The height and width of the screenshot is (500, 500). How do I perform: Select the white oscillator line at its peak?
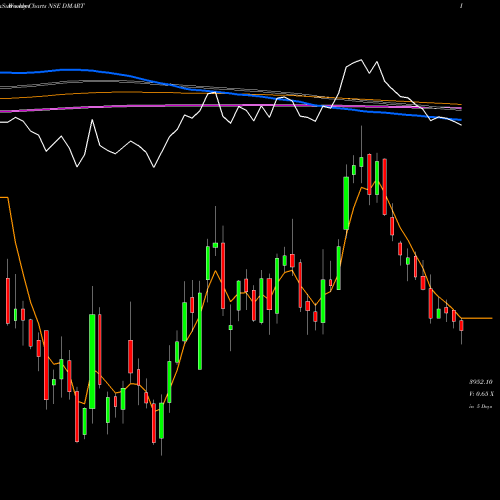(x=361, y=60)
